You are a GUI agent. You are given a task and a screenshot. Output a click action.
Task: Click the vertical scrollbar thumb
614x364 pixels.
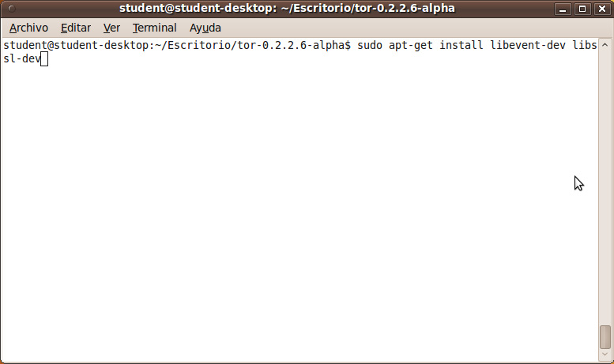point(605,336)
